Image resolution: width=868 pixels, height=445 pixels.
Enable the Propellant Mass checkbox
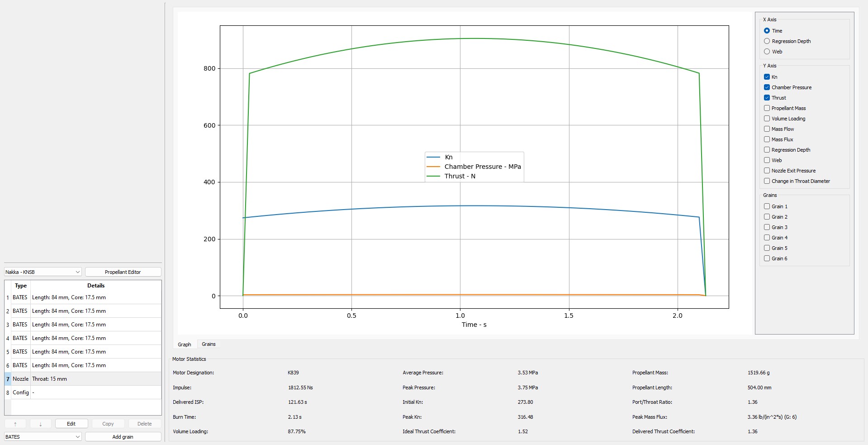point(767,108)
